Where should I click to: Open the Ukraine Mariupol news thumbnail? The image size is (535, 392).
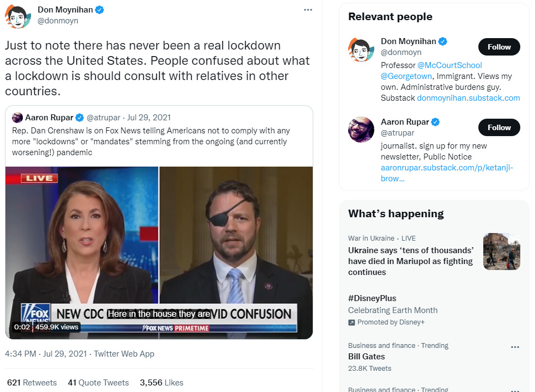tap(502, 252)
